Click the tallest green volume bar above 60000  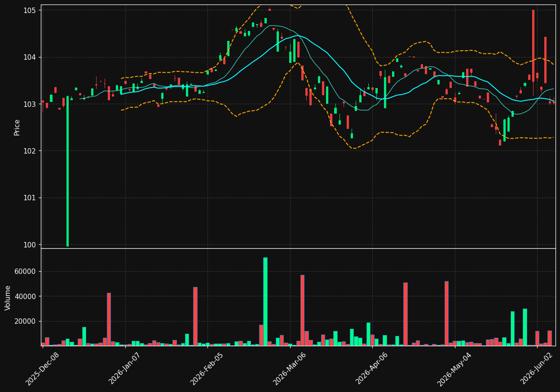[x=265, y=301]
